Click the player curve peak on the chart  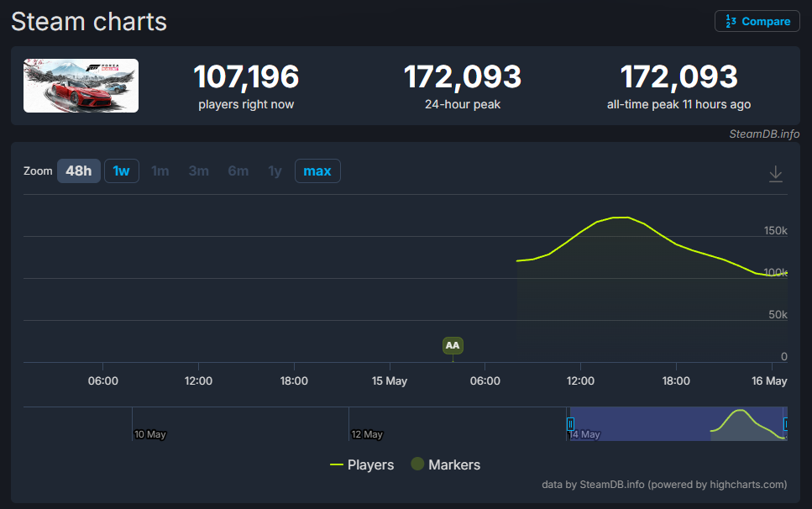[x=621, y=218]
